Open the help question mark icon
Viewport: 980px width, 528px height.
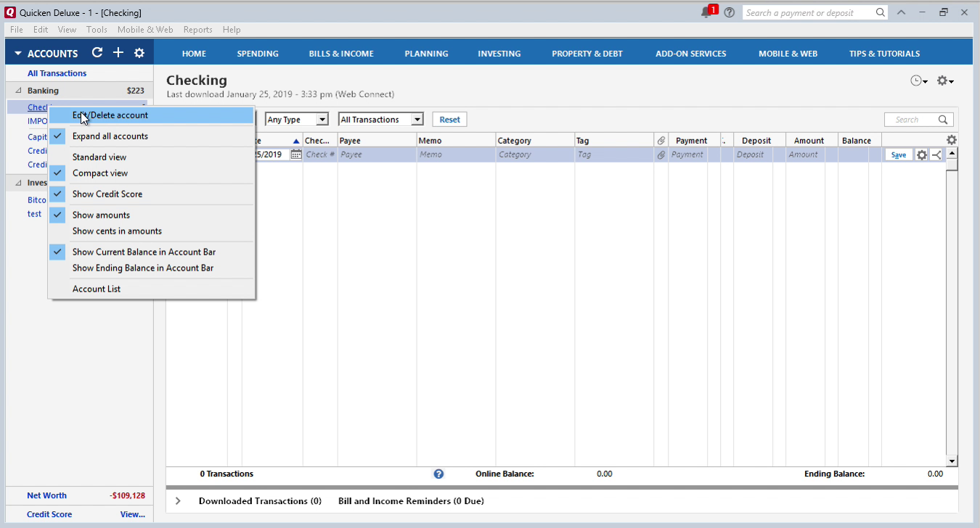pyautogui.click(x=730, y=12)
